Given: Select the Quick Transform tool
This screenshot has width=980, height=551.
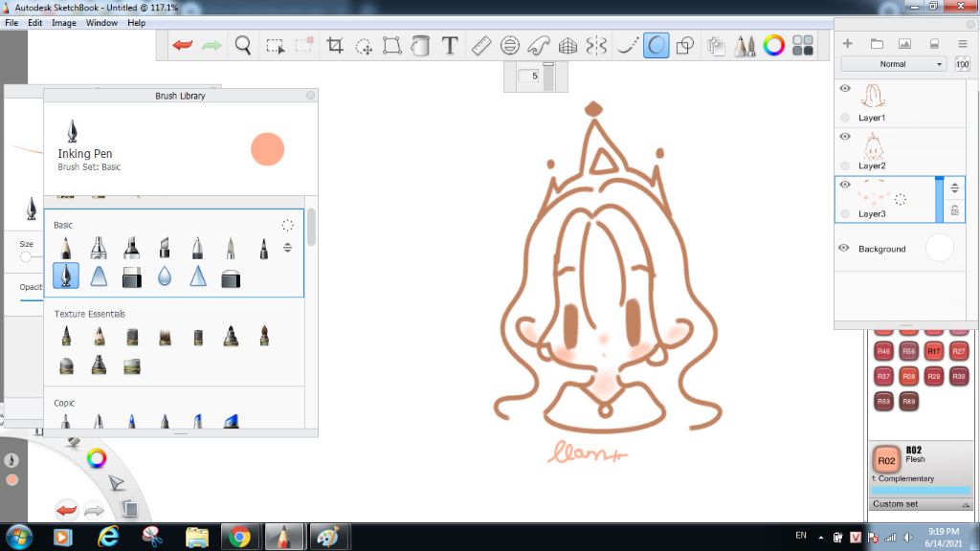Looking at the screenshot, I should pyautogui.click(x=363, y=46).
